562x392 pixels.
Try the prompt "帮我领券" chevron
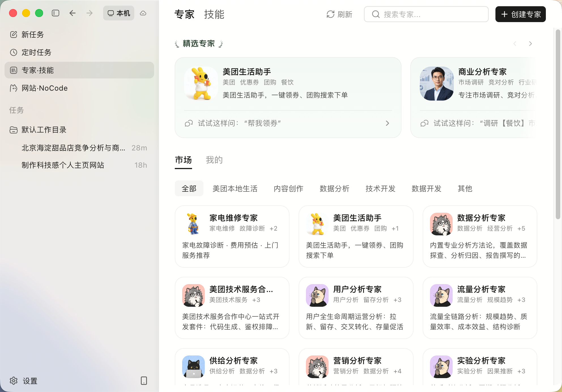coord(387,123)
